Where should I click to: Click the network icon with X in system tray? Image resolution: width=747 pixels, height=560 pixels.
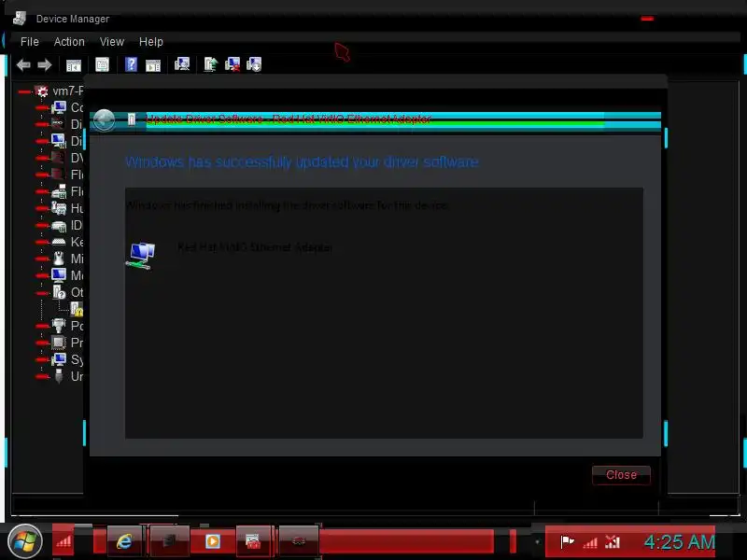(x=613, y=541)
